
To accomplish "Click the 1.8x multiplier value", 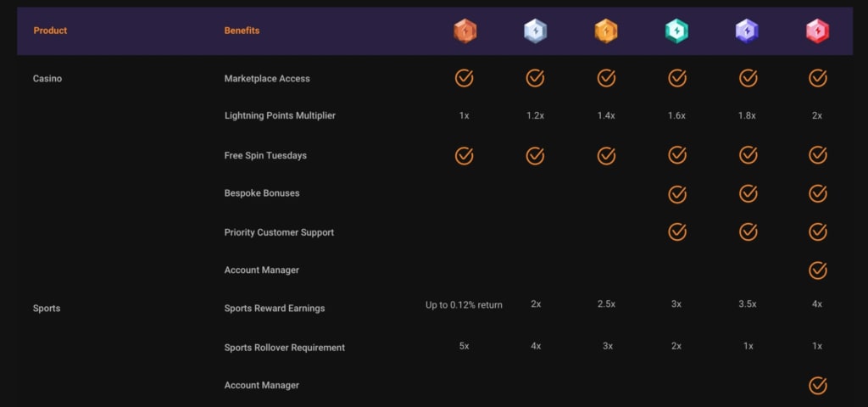I will 748,115.
